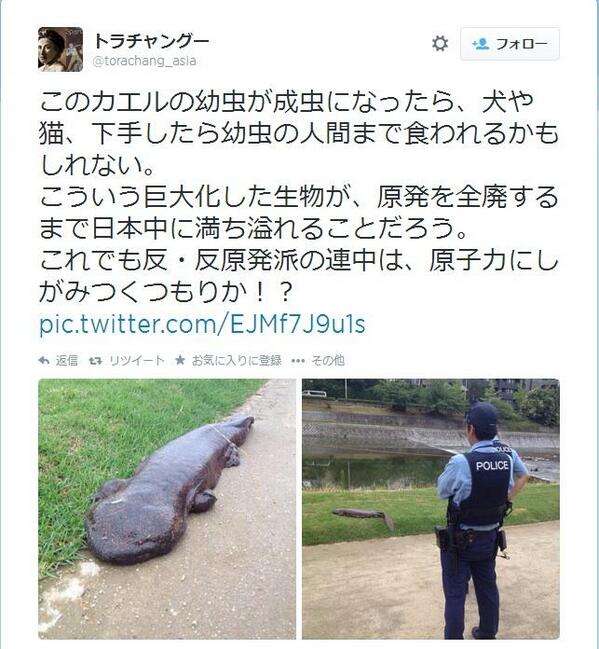
Task: Open the three-dots more icon
Action: pos(298,361)
